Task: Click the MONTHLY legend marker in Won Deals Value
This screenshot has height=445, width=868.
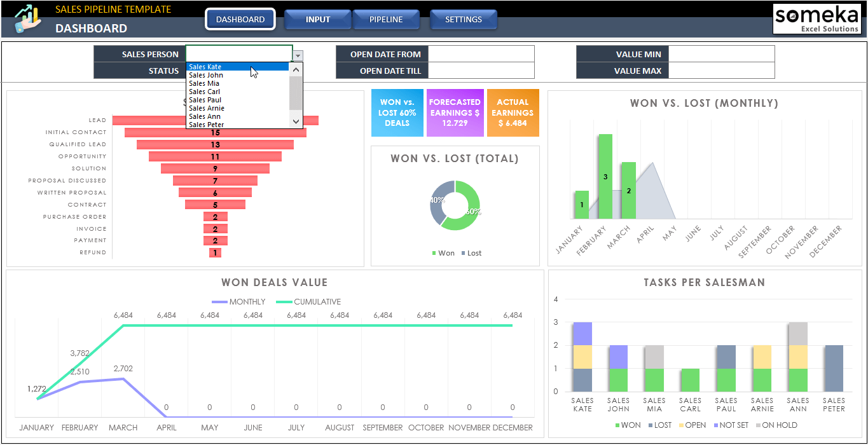Action: 221,301
